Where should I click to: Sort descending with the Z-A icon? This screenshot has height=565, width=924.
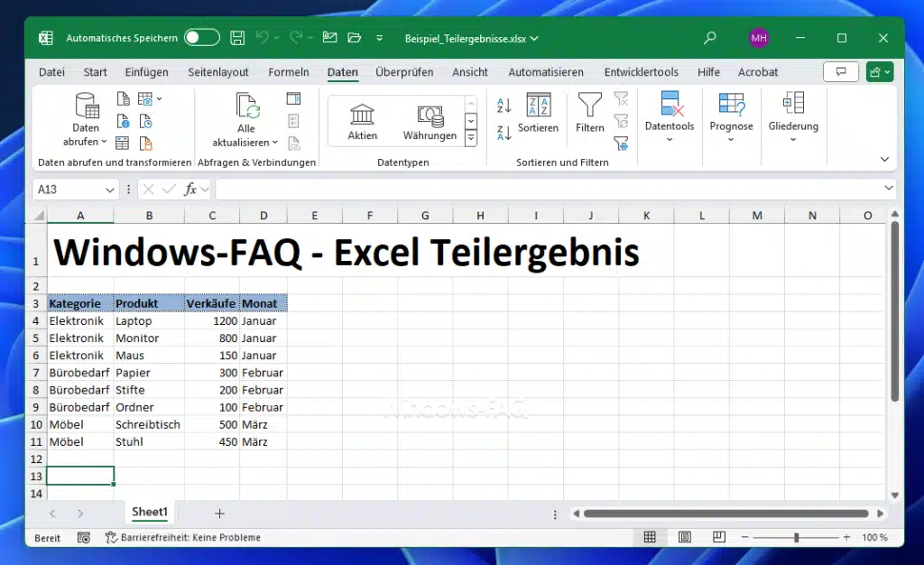coord(504,133)
